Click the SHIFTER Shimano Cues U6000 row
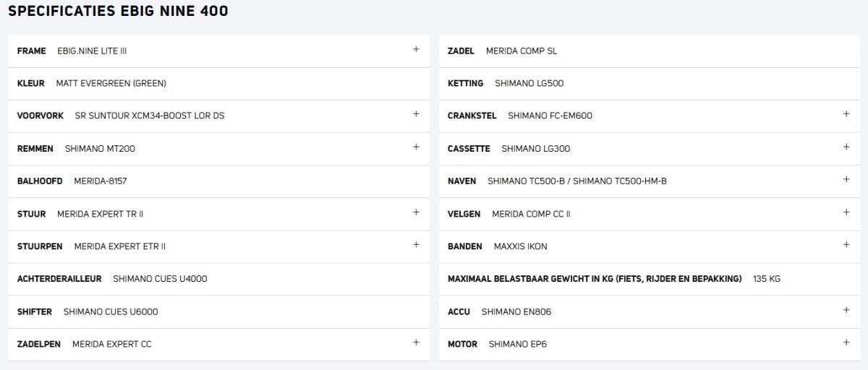Viewport: 868px width, 370px height. 218,312
